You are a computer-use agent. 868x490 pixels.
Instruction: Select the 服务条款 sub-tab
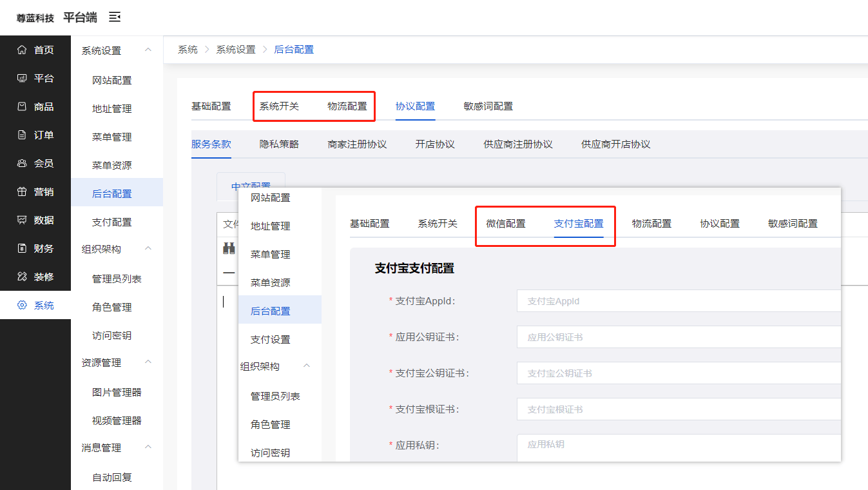pos(211,144)
